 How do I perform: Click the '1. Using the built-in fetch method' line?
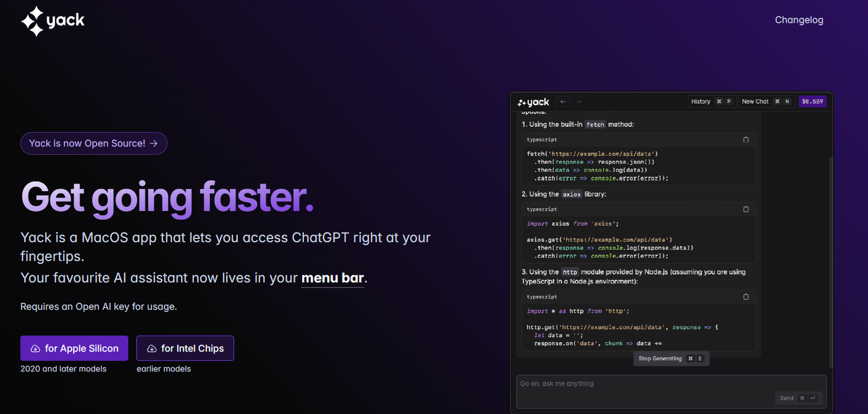pyautogui.click(x=578, y=124)
